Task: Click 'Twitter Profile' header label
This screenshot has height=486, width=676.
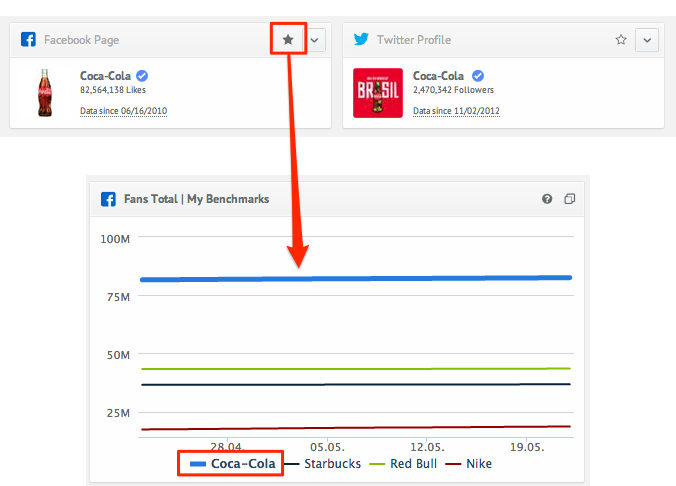Action: (x=414, y=40)
